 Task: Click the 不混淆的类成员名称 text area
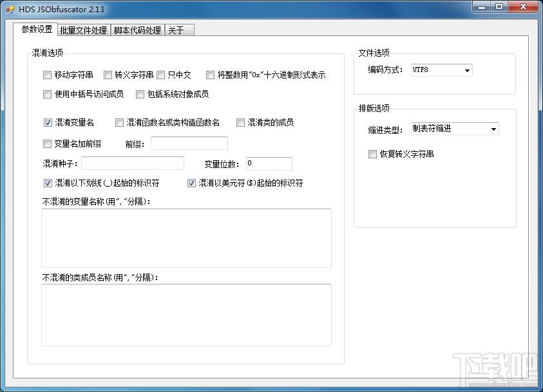coord(186,315)
